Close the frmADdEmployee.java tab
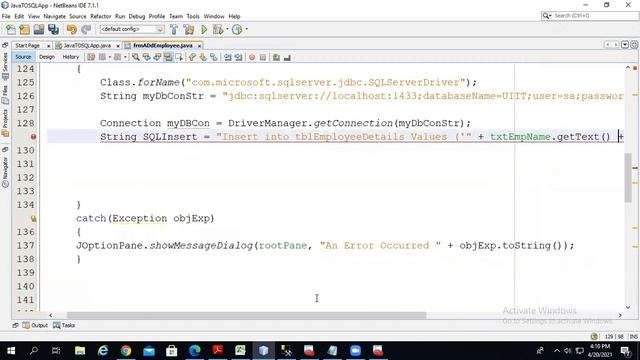This screenshot has width=640, height=360. pos(199,46)
